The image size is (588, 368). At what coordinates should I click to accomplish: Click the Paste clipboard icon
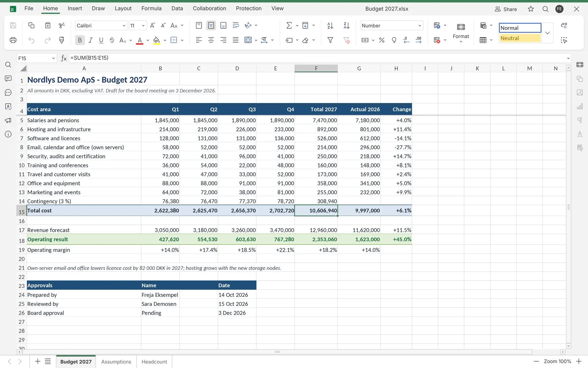(x=47, y=25)
